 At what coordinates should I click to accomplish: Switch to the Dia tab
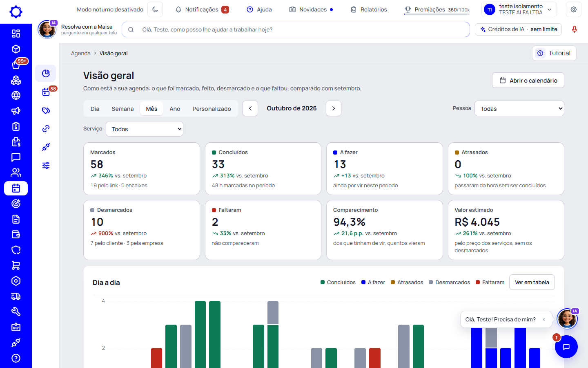tap(95, 109)
